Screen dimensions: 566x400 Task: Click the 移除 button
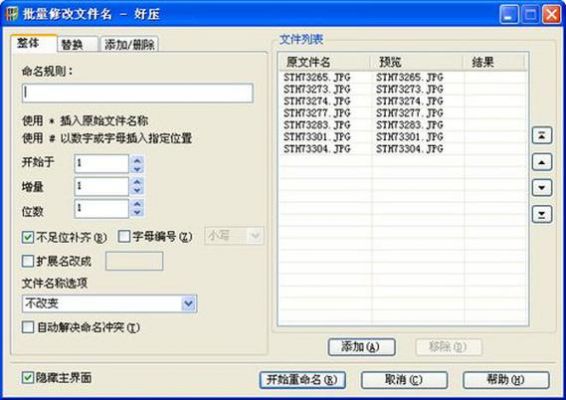pyautogui.click(x=448, y=347)
